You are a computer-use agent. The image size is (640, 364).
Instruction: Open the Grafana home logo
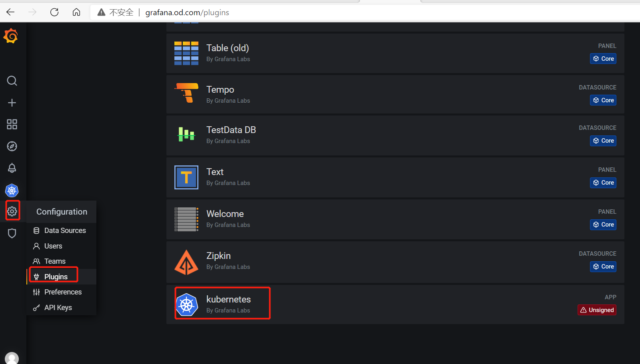coord(11,36)
